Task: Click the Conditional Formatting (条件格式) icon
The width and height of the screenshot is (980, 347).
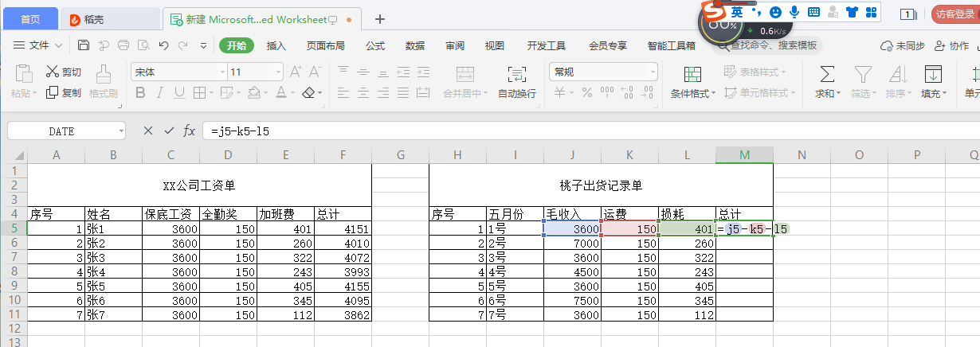Action: 692,75
